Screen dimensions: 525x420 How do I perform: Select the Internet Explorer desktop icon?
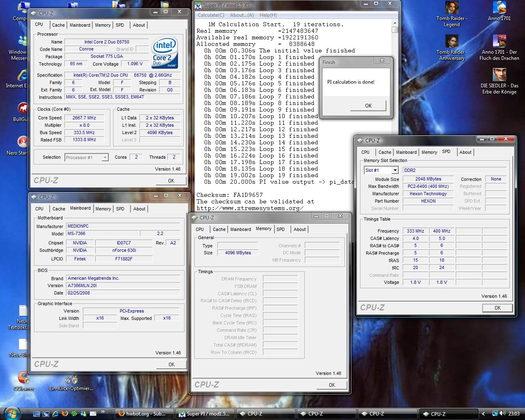pyautogui.click(x=22, y=78)
